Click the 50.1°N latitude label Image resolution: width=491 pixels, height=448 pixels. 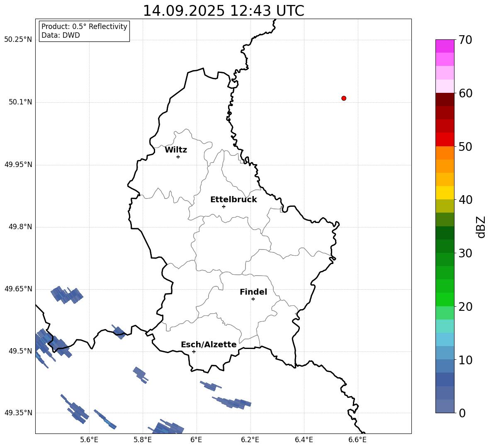click(x=20, y=102)
